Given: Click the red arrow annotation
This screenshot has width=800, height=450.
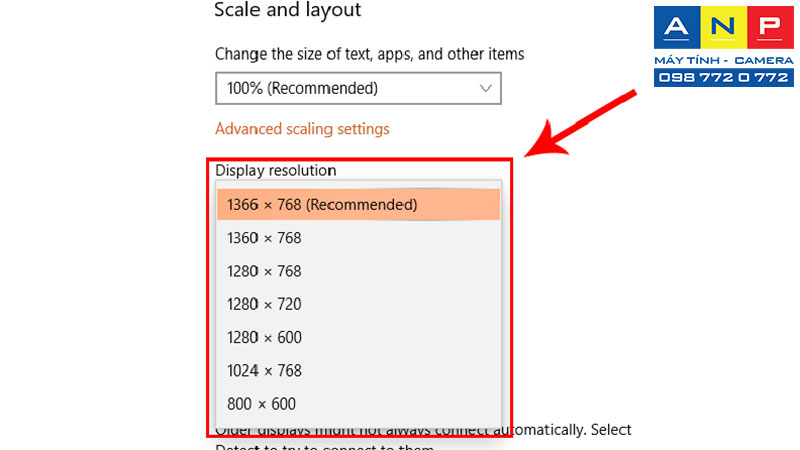Looking at the screenshot, I should pyautogui.click(x=579, y=125).
